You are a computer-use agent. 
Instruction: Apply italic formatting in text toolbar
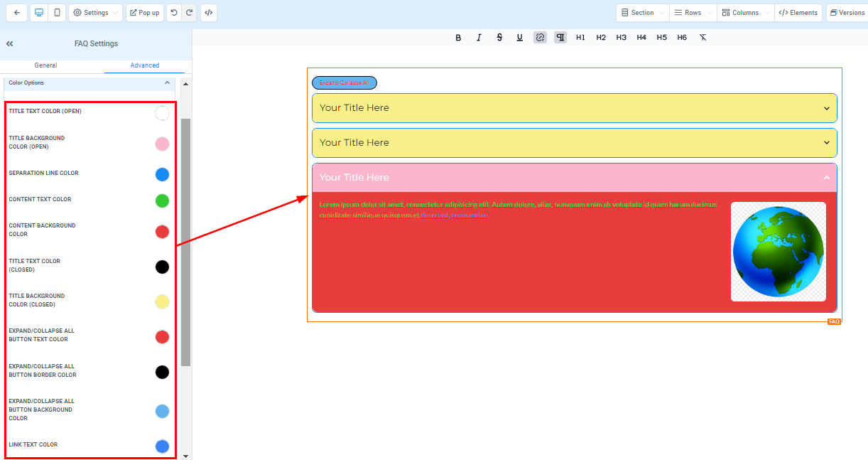[479, 38]
